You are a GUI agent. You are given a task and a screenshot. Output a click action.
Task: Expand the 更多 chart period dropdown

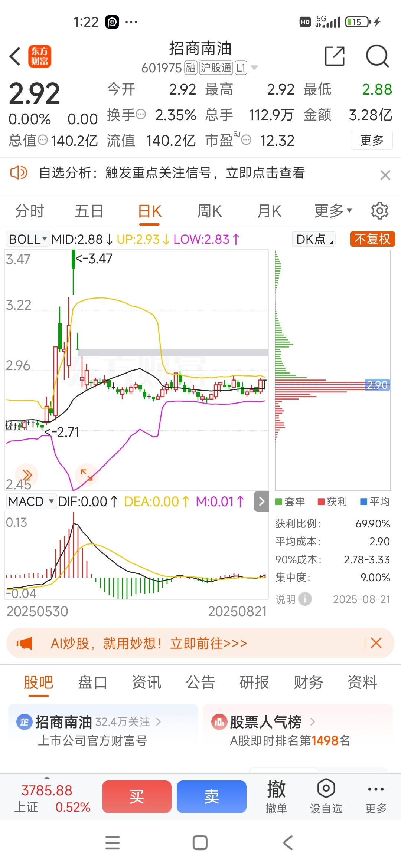[x=333, y=211]
